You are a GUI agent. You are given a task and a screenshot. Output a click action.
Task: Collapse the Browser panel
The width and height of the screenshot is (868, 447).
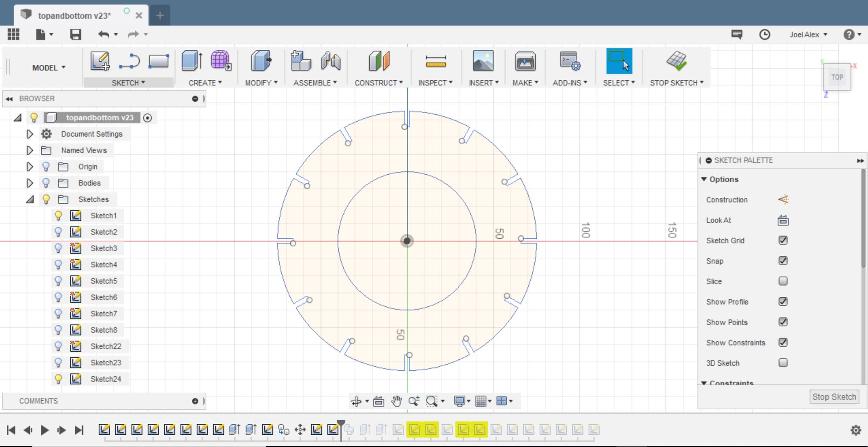[x=9, y=98]
